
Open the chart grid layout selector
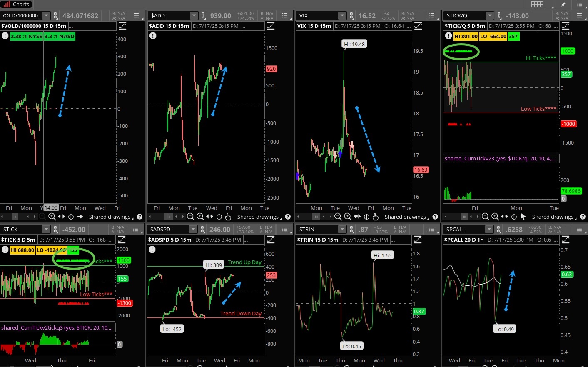(x=537, y=5)
